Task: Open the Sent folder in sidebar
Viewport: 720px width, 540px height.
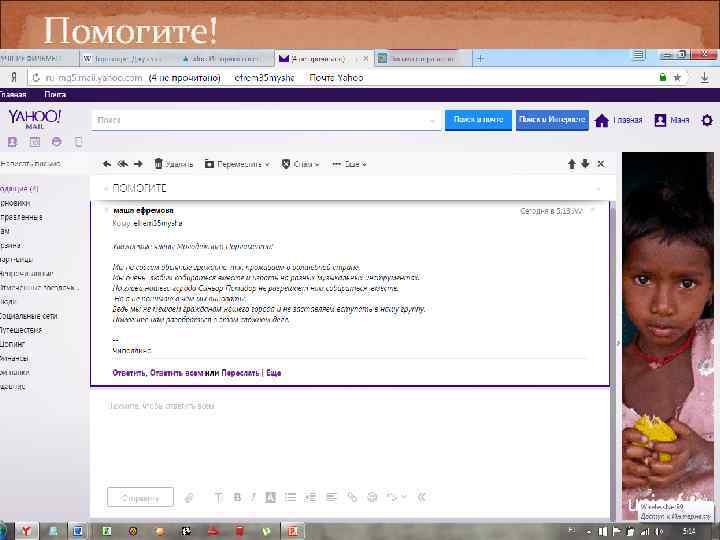Action: (21, 217)
